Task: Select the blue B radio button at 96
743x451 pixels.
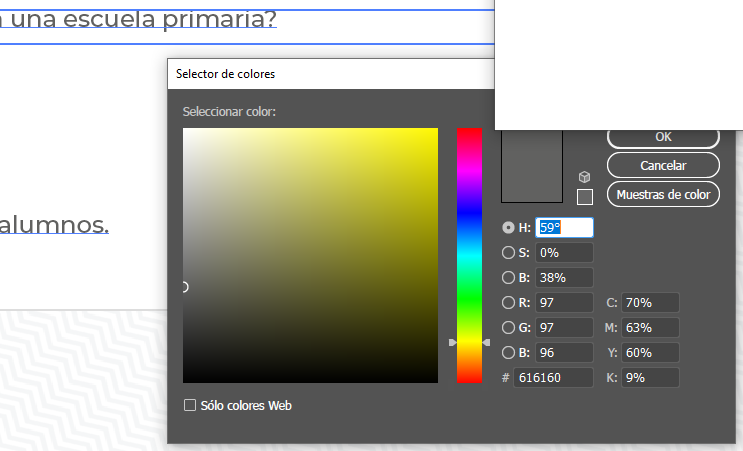Action: point(508,352)
